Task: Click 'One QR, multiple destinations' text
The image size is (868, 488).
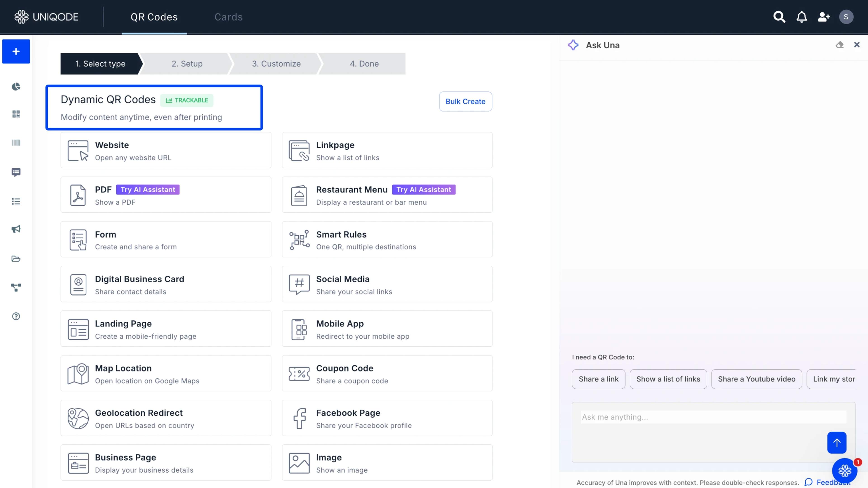Action: pos(366,247)
